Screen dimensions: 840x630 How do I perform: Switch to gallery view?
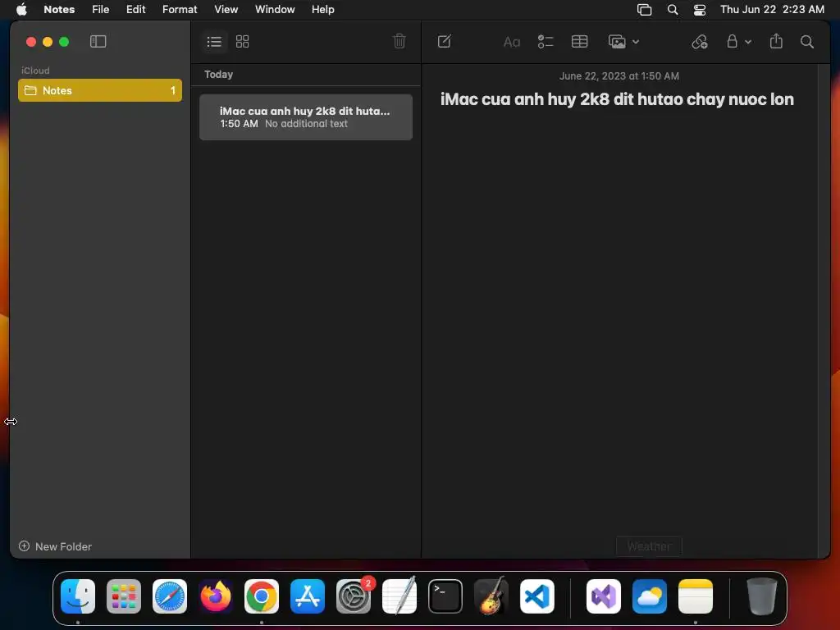coord(243,41)
